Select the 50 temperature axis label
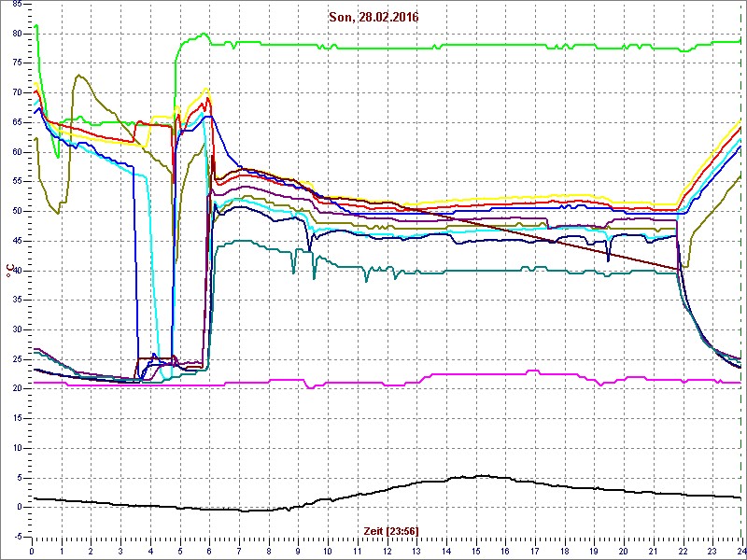Viewport: 747px width, 560px height. pyautogui.click(x=17, y=212)
